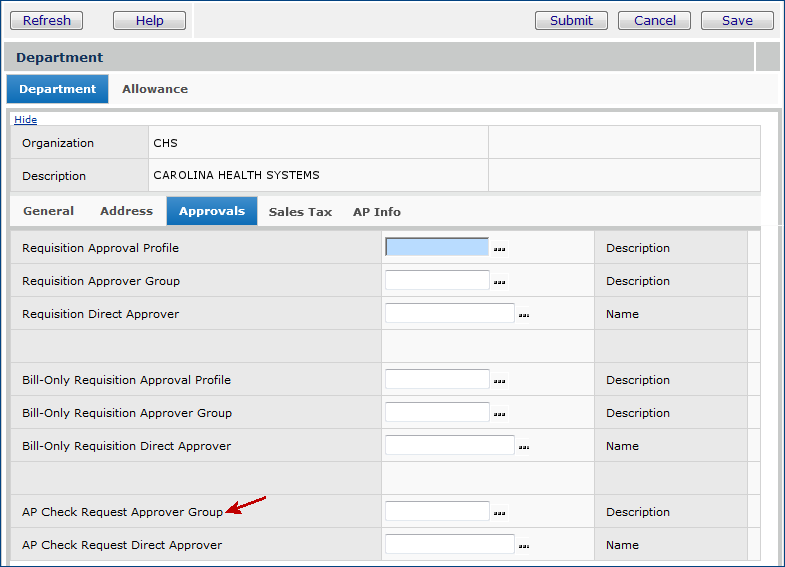Switch to the General tab
Image resolution: width=785 pixels, height=567 pixels.
click(48, 211)
